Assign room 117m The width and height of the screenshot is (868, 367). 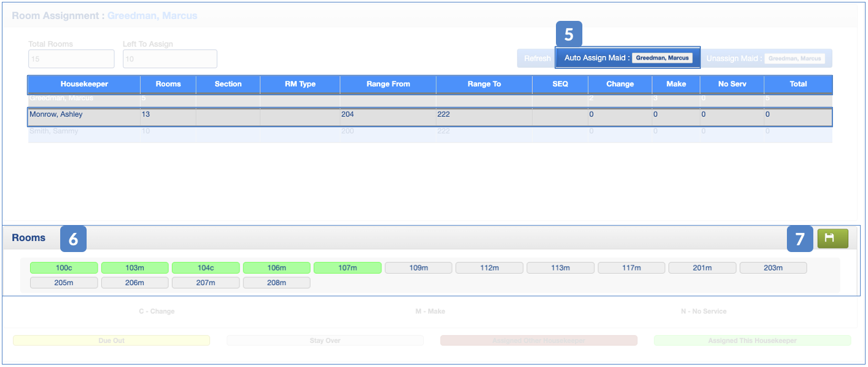coord(631,268)
